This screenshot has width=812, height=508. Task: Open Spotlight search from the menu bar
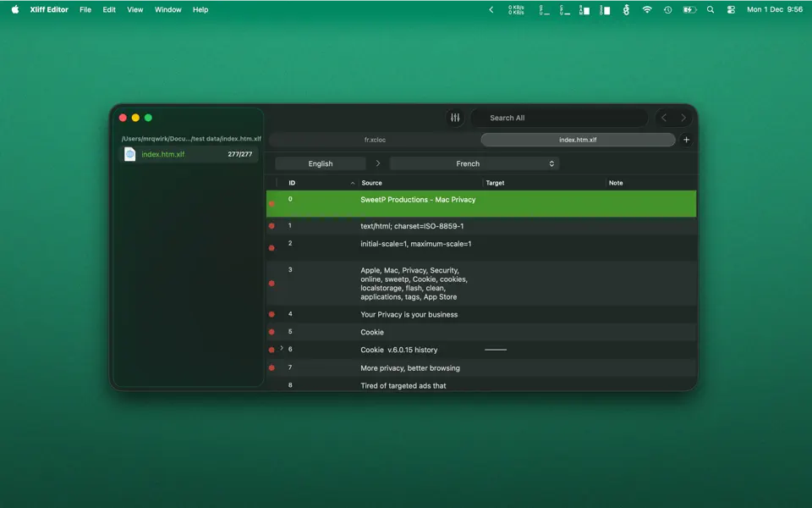[x=710, y=9]
